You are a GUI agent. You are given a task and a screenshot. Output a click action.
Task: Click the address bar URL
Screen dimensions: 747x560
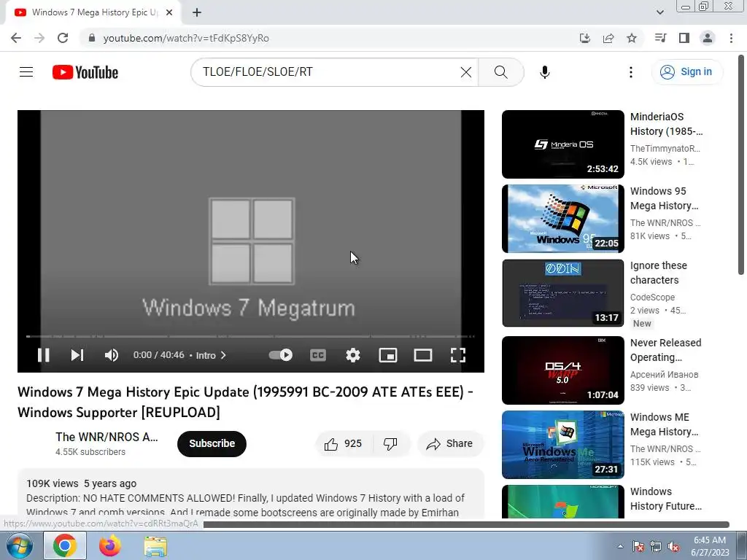point(186,38)
